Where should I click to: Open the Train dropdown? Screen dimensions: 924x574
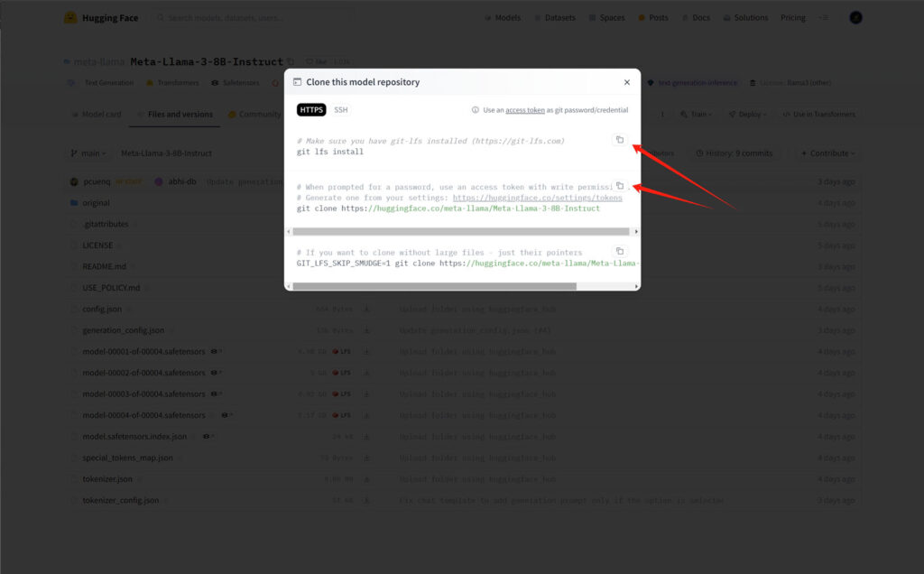point(697,115)
